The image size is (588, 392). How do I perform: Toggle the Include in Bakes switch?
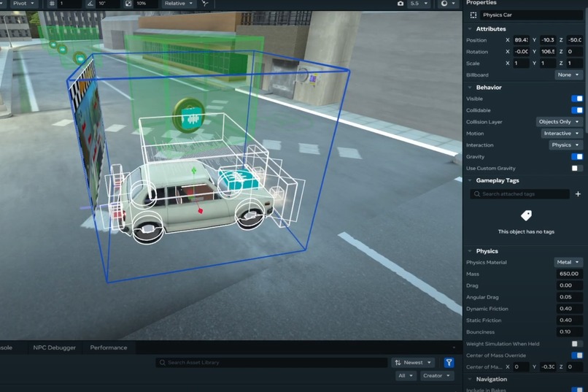click(577, 390)
